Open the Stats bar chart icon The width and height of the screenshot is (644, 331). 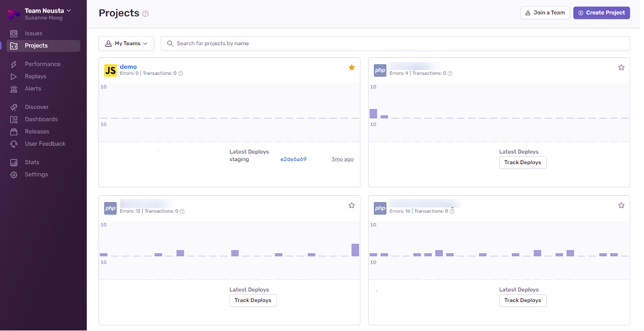pyautogui.click(x=14, y=163)
